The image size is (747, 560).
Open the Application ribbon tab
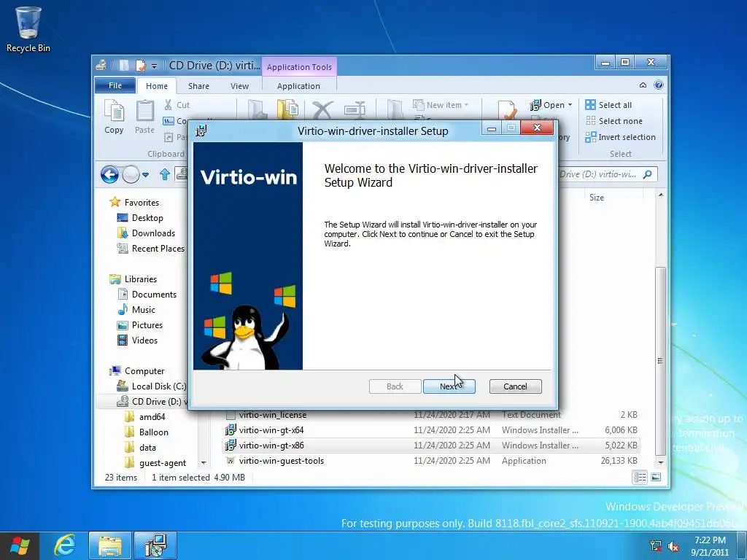coord(298,86)
